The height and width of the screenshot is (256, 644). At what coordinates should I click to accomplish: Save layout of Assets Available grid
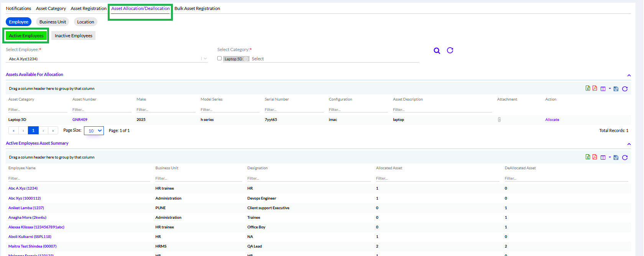(616, 89)
